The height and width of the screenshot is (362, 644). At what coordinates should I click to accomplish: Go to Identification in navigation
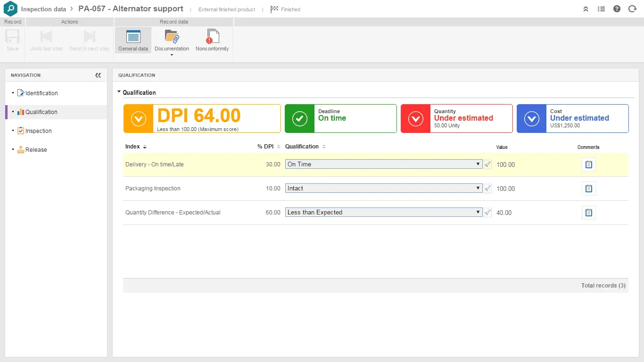point(41,93)
